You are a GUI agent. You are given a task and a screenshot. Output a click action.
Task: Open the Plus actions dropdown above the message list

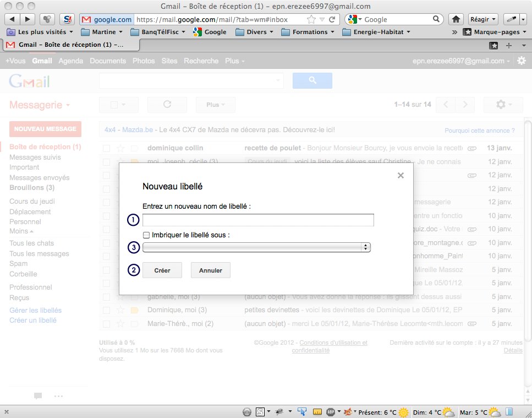pos(216,105)
